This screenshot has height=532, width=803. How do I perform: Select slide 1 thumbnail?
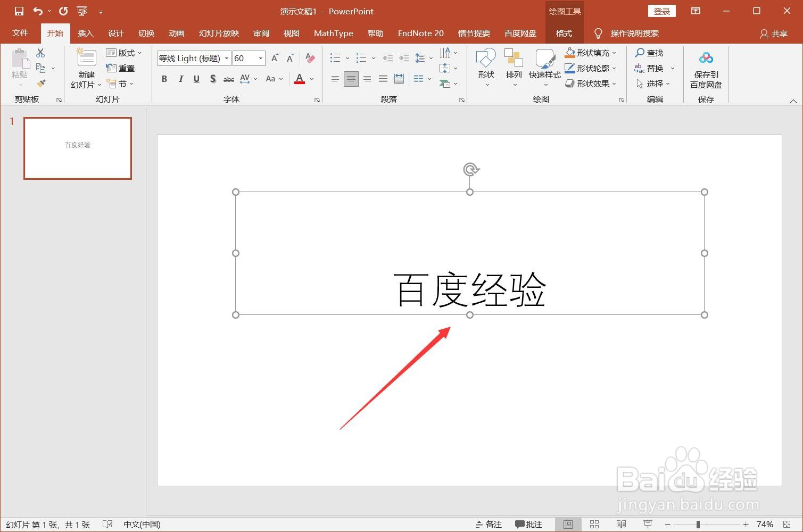pyautogui.click(x=78, y=148)
